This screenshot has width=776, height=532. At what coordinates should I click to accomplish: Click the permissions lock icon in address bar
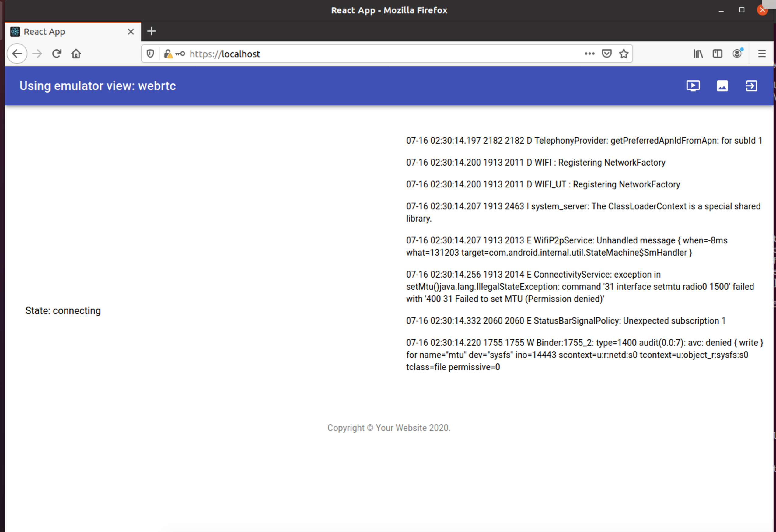coord(168,54)
